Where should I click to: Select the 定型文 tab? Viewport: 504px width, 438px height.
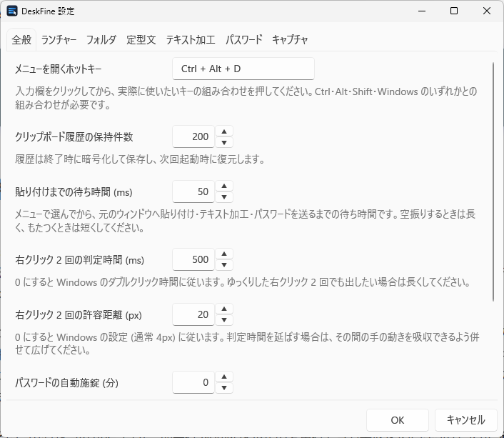[141, 40]
